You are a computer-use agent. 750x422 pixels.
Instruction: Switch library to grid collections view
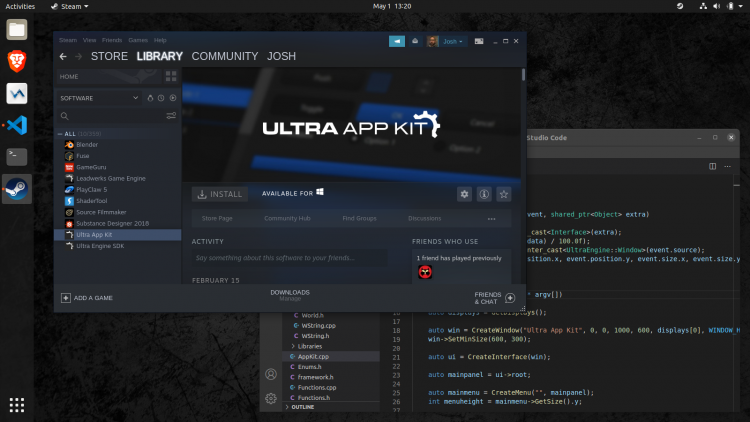pyautogui.click(x=171, y=76)
